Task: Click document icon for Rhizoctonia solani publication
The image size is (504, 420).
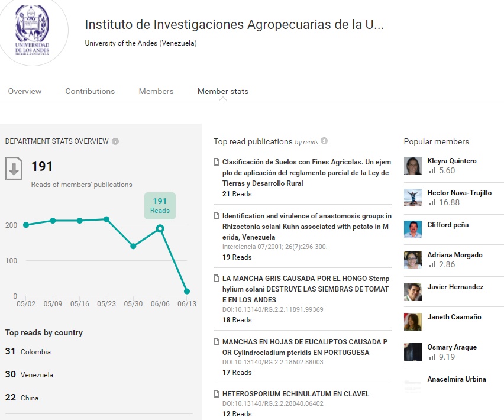Action: tap(217, 216)
